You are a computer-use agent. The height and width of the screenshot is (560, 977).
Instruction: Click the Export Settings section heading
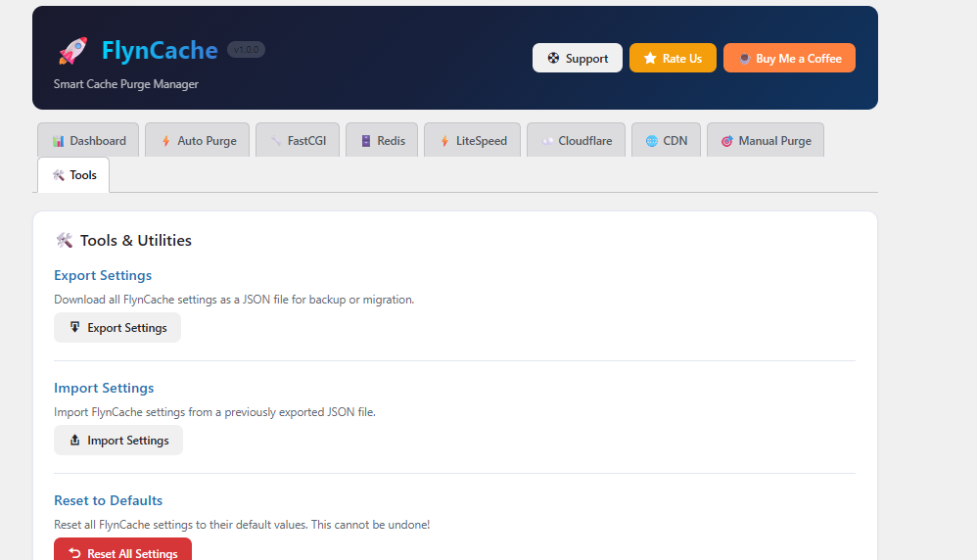coord(103,275)
